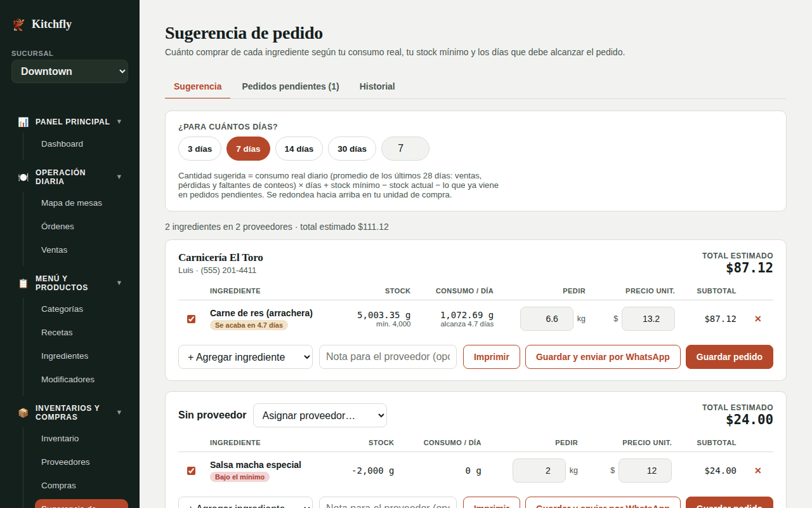
Task: Open Agregar ingrediente dropdown for Carnicería El Toro
Action: [246, 357]
